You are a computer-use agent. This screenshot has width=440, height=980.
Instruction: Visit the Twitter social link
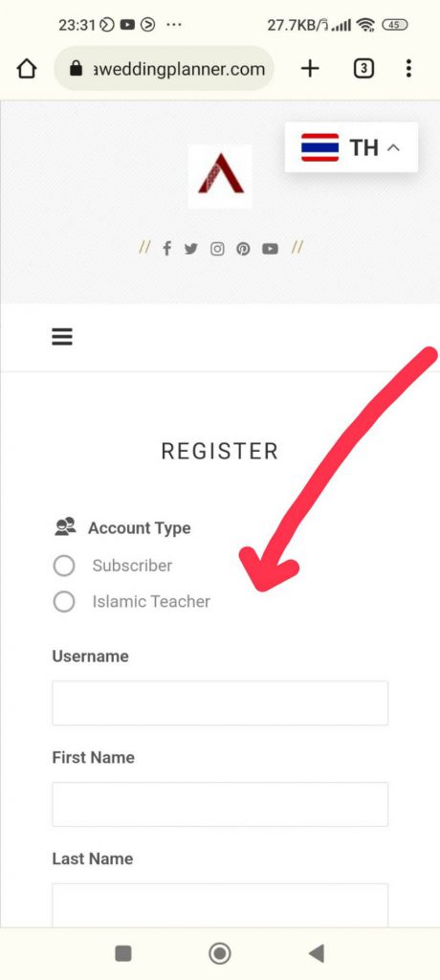(191, 249)
